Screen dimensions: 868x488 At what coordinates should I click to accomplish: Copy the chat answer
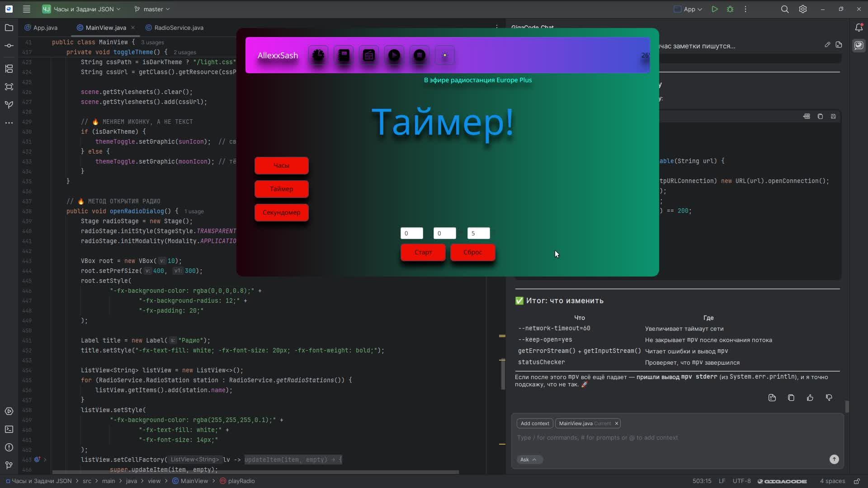click(791, 398)
